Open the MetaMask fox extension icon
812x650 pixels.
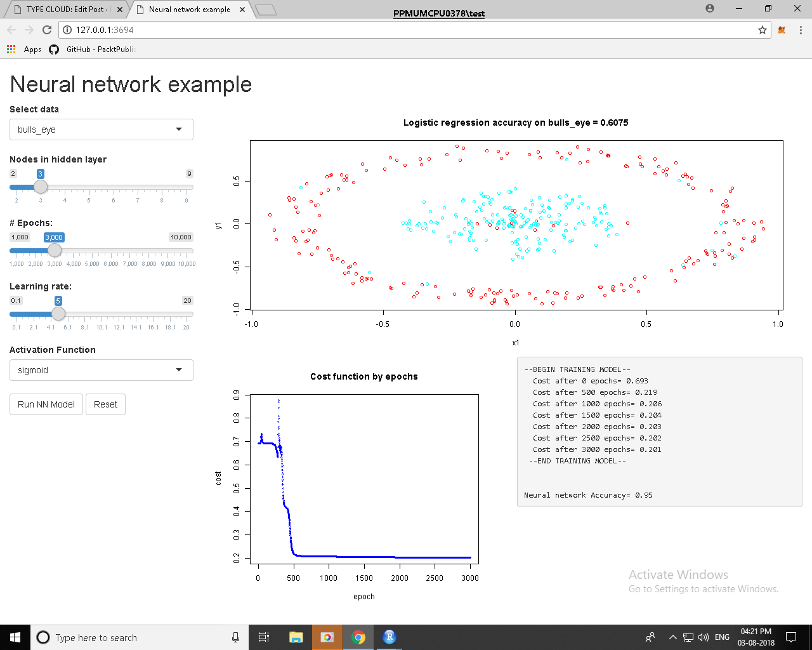782,30
